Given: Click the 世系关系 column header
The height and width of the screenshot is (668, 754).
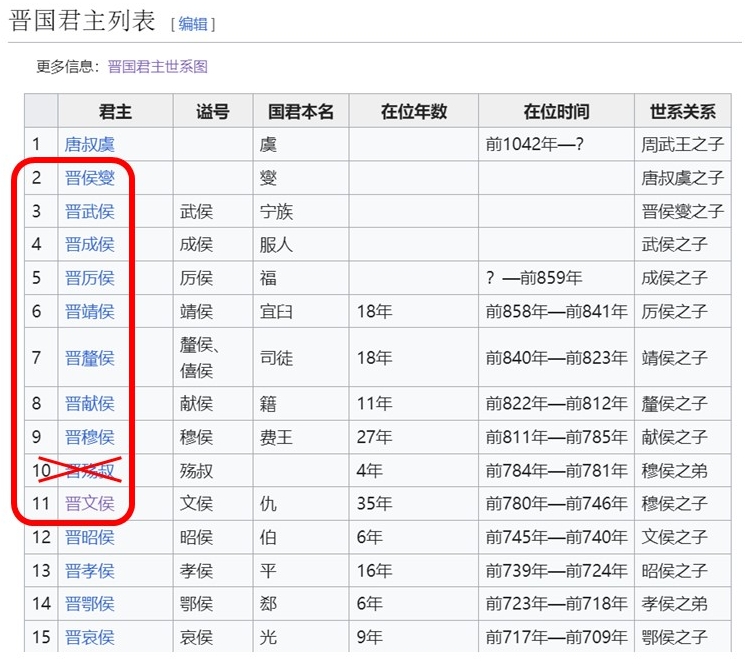Looking at the screenshot, I should 683,112.
